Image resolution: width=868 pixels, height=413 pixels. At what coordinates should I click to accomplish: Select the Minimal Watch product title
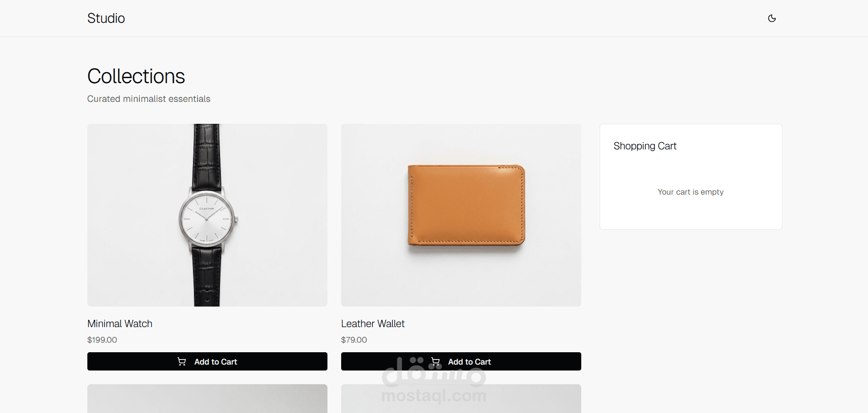pos(120,323)
